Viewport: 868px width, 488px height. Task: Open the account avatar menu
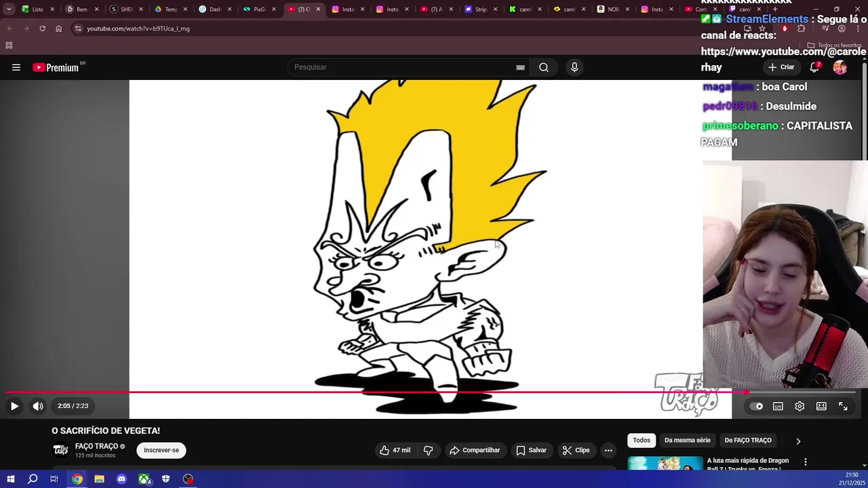tap(840, 67)
